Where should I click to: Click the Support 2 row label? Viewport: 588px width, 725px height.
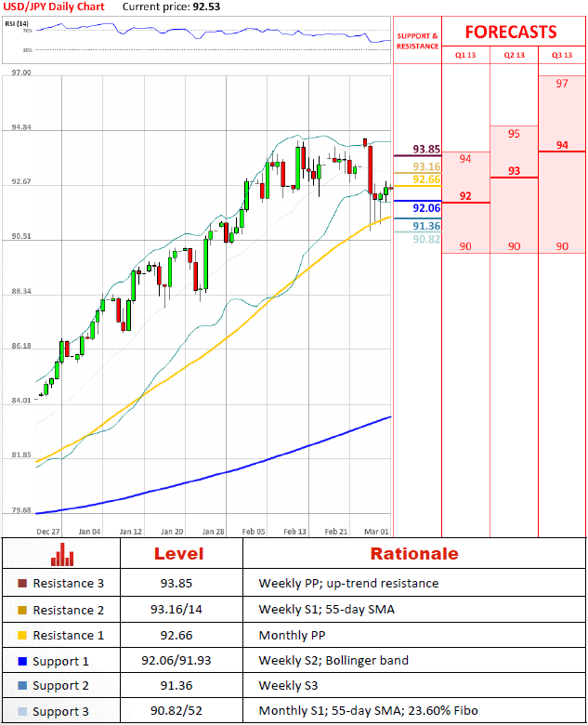point(60,686)
